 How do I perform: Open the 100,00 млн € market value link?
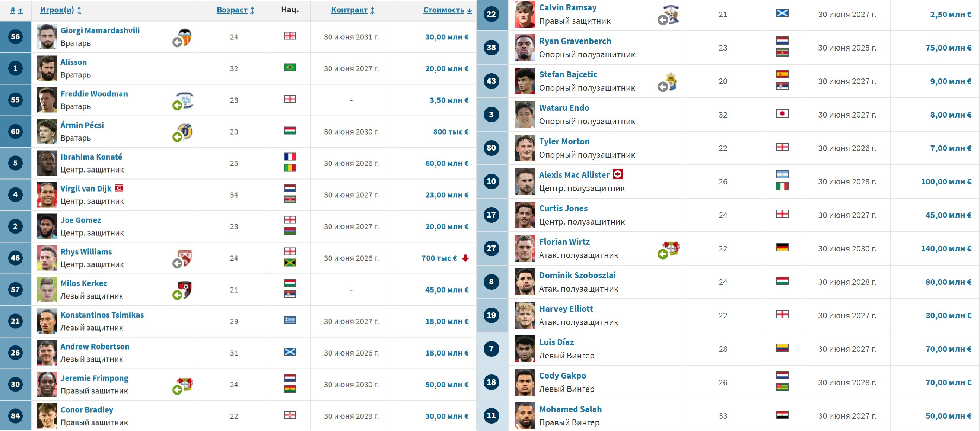coord(946,182)
